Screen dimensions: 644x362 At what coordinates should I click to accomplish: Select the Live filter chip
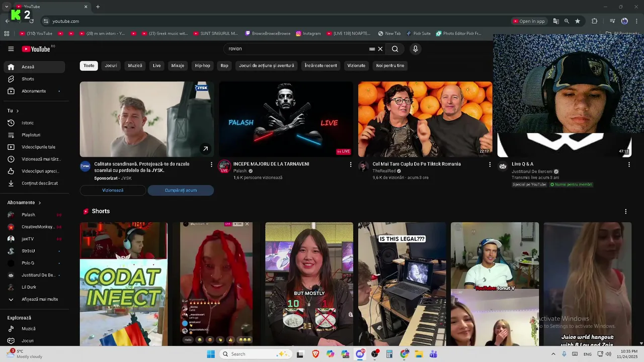point(157,66)
